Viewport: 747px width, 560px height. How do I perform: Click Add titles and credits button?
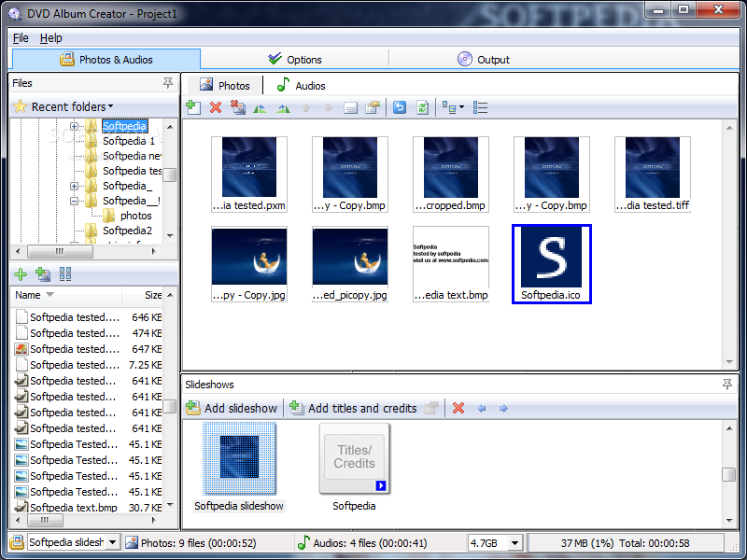(353, 408)
